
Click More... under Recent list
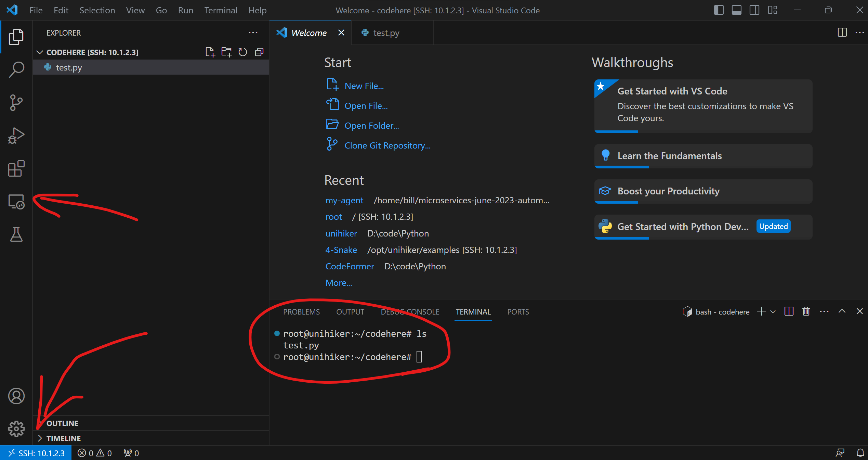339,283
